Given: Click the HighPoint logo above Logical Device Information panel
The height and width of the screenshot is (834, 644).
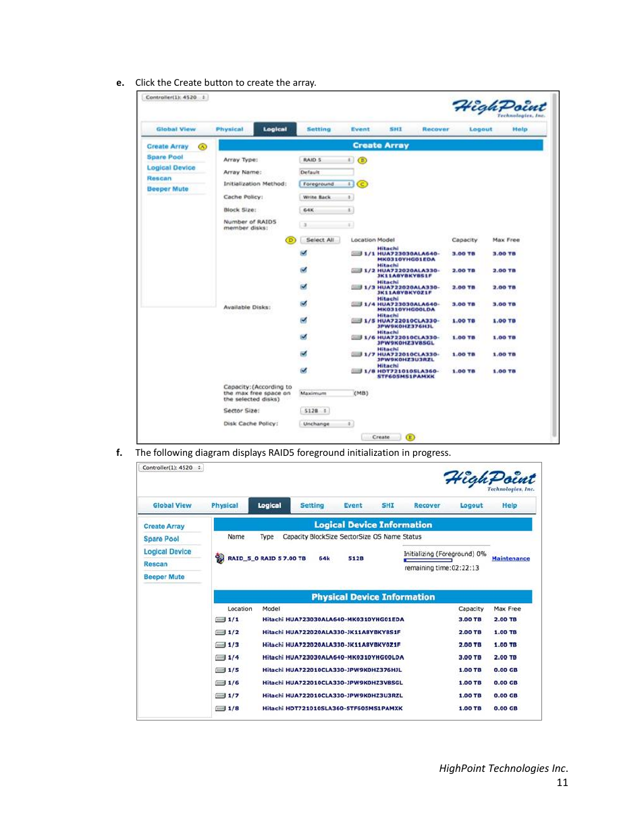Looking at the screenshot, I should click(x=489, y=480).
